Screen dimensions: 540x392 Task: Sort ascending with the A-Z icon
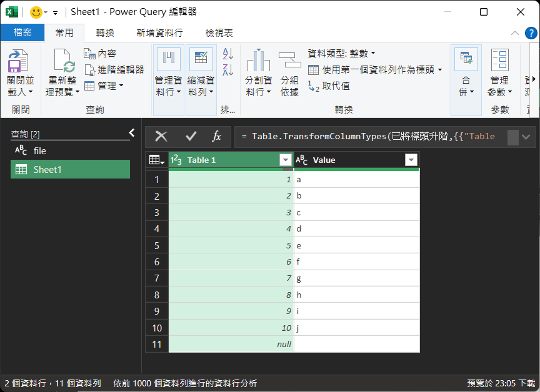coord(228,54)
